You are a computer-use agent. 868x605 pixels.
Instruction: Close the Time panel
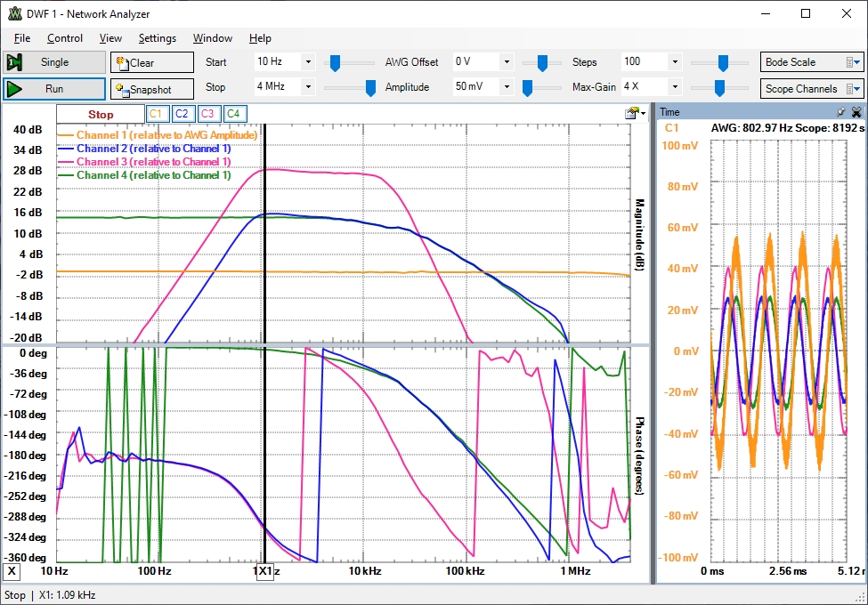point(856,112)
